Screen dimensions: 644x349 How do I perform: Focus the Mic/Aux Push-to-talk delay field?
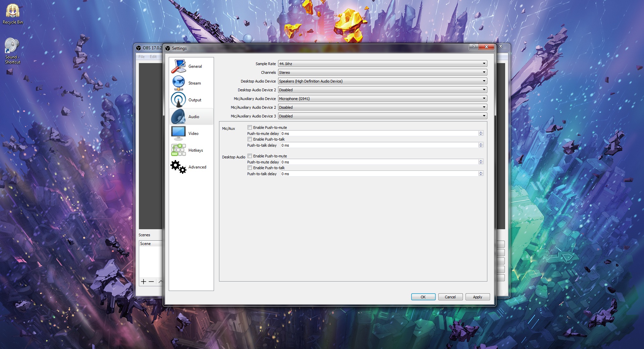379,145
